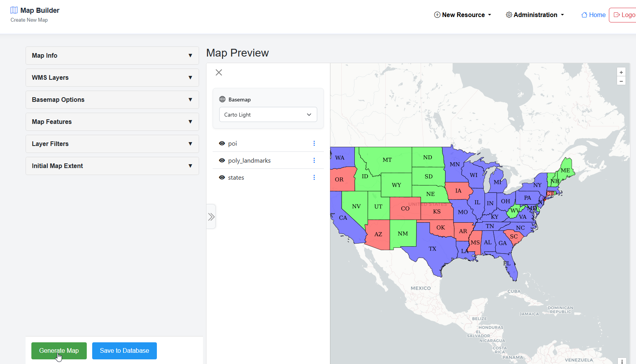This screenshot has height=364, width=636.
Task: Open options menu for poly_landmarks layer
Action: pyautogui.click(x=314, y=160)
